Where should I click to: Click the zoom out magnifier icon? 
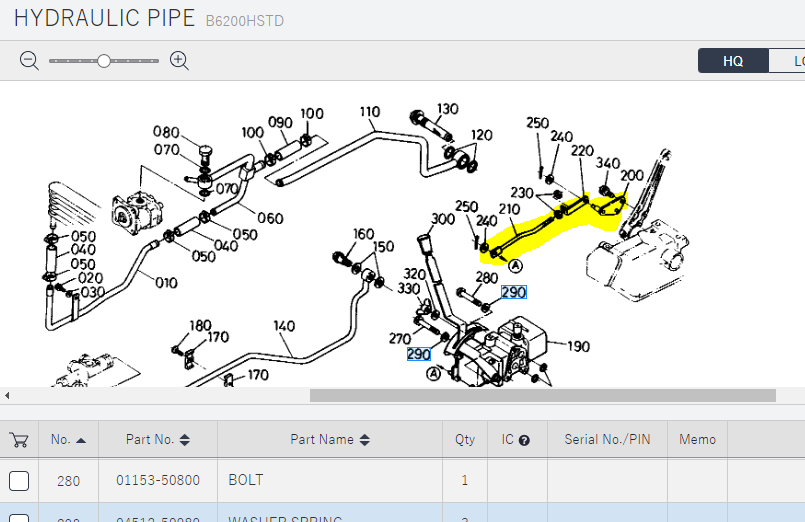coord(29,61)
